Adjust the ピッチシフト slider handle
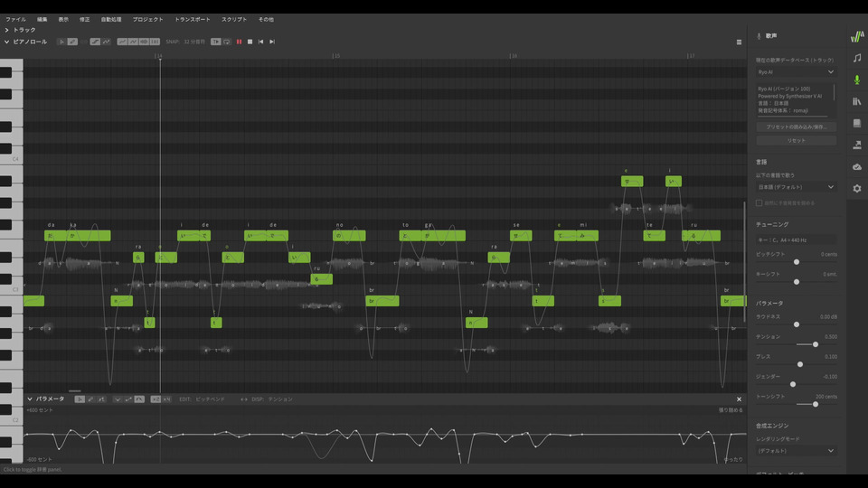 797,262
